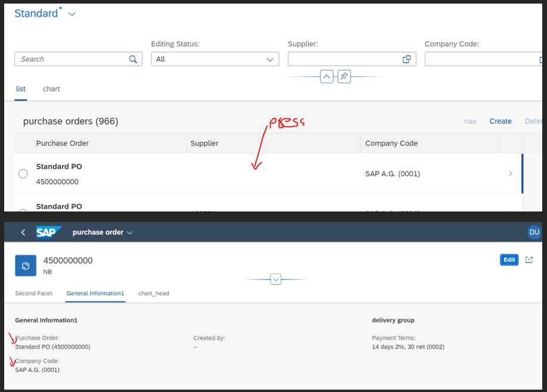
Task: Go back using the shell back arrow
Action: pos(23,232)
